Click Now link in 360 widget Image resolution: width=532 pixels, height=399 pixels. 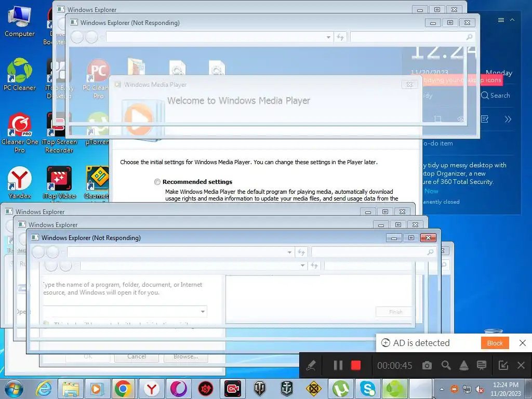pyautogui.click(x=431, y=191)
